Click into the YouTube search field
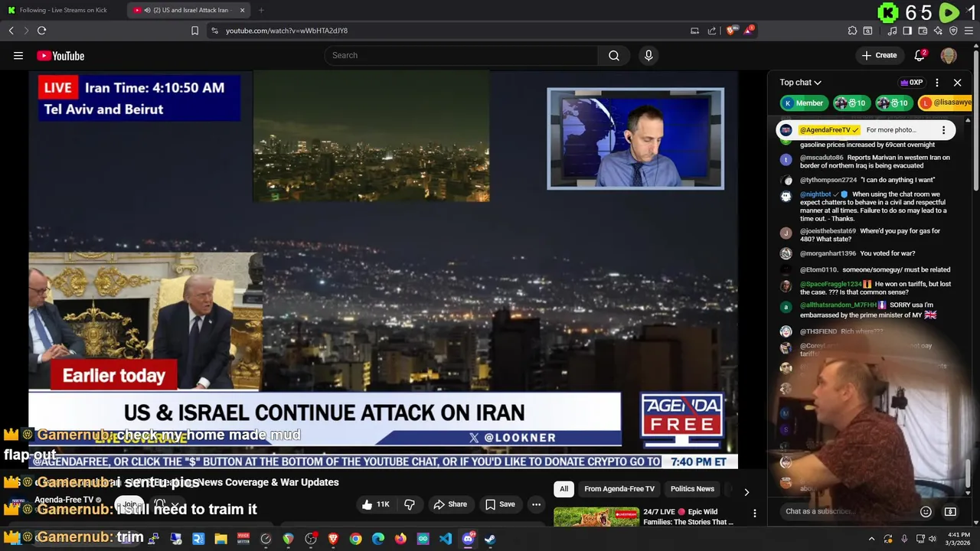The height and width of the screenshot is (551, 980). pos(461,55)
